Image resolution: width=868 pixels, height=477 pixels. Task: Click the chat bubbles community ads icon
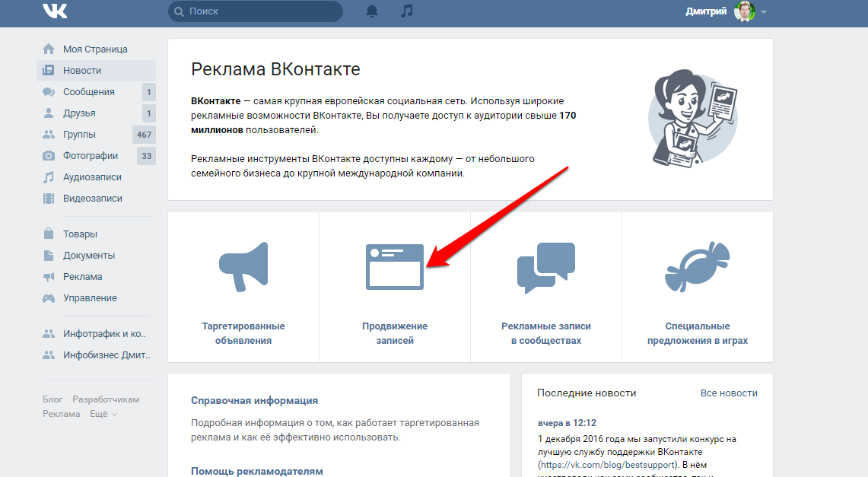(x=545, y=267)
